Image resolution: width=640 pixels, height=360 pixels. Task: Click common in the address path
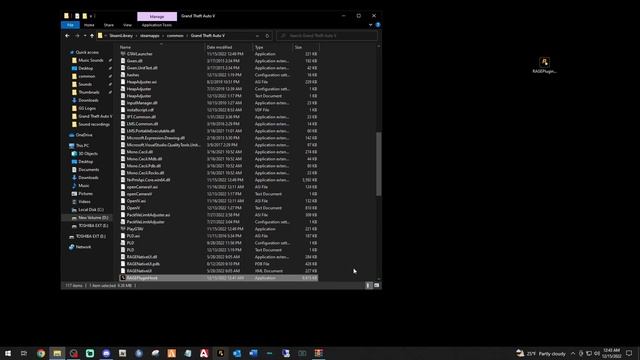point(175,36)
